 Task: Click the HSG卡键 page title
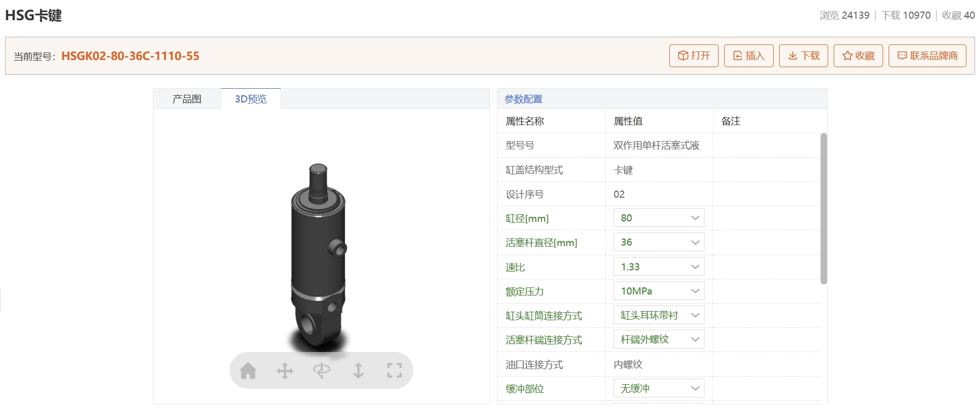[33, 16]
